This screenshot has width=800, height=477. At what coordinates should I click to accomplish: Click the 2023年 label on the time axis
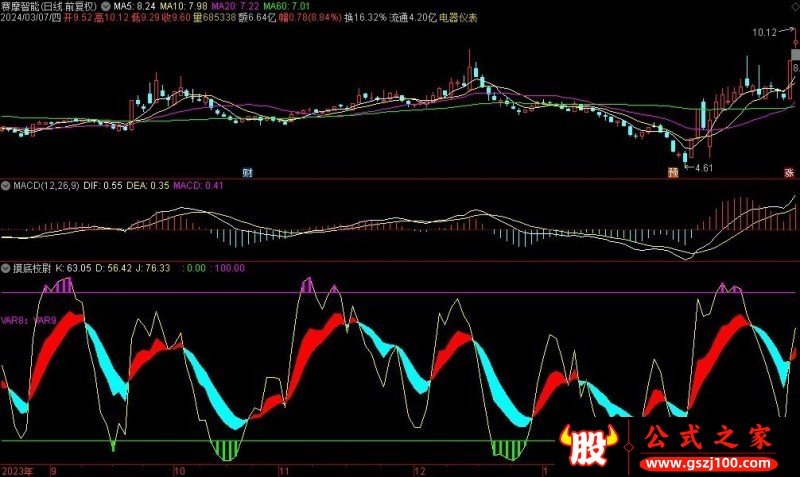coord(17,471)
